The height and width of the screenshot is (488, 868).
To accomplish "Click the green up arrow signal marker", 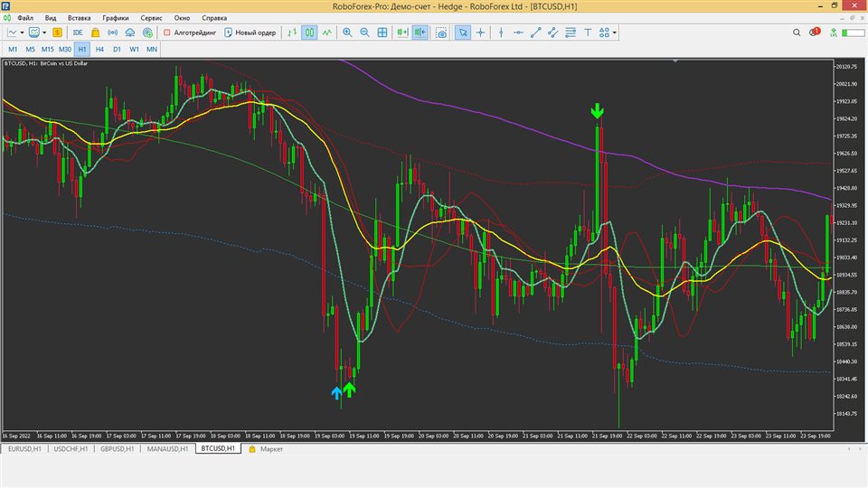I will 349,390.
